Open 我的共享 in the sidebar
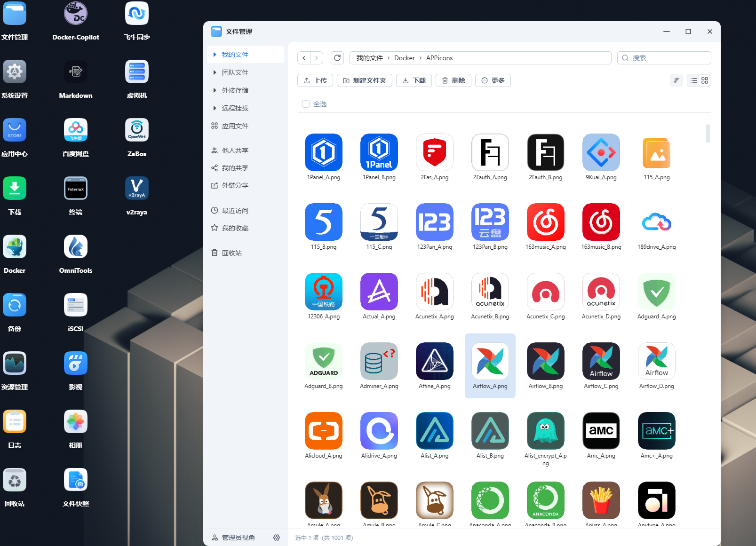This screenshot has height=546, width=756. click(246, 168)
